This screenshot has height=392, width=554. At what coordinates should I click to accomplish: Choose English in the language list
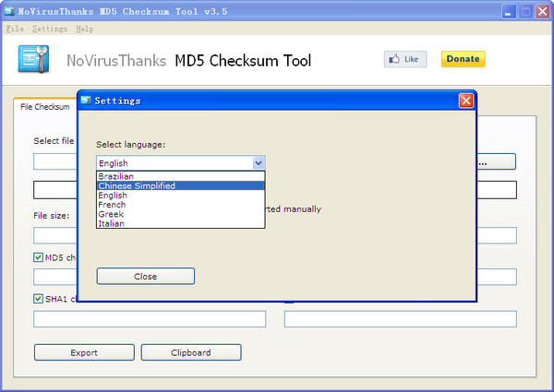[181, 196]
